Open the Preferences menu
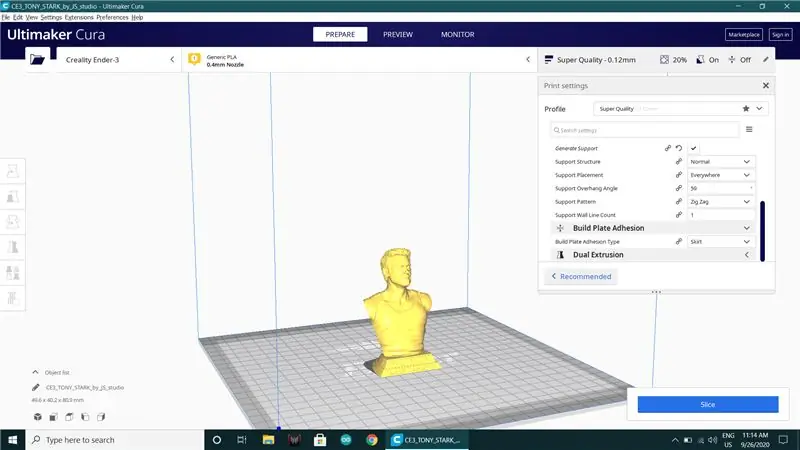Viewport: 800px width, 450px height. coord(112,17)
